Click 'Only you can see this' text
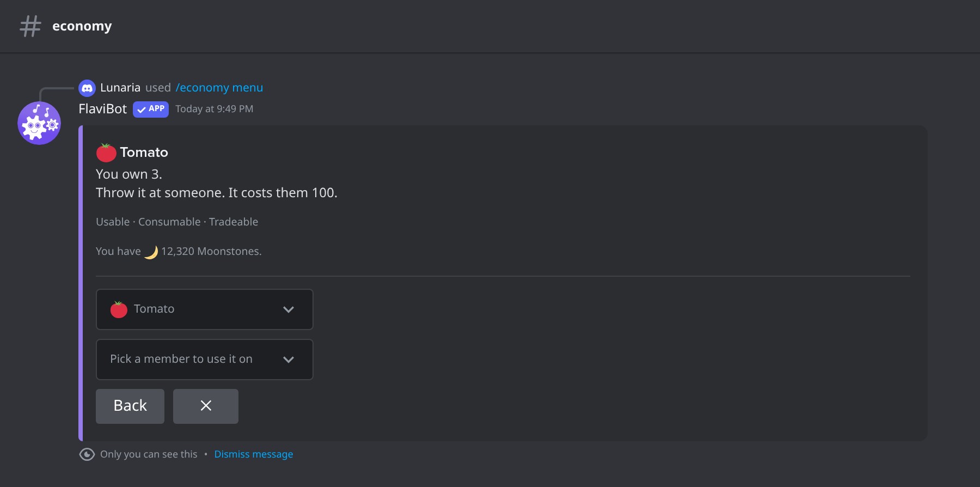 click(x=149, y=454)
